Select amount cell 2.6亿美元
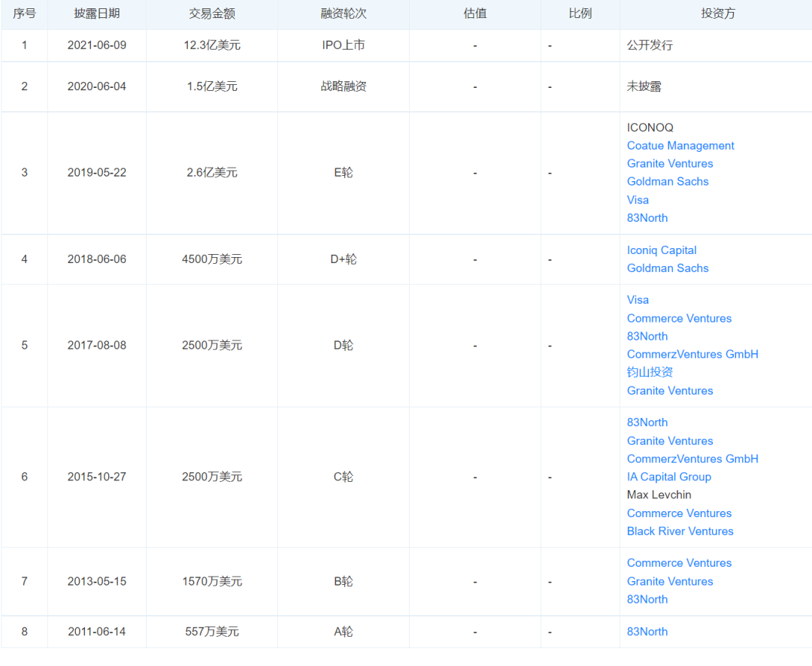 pos(212,172)
